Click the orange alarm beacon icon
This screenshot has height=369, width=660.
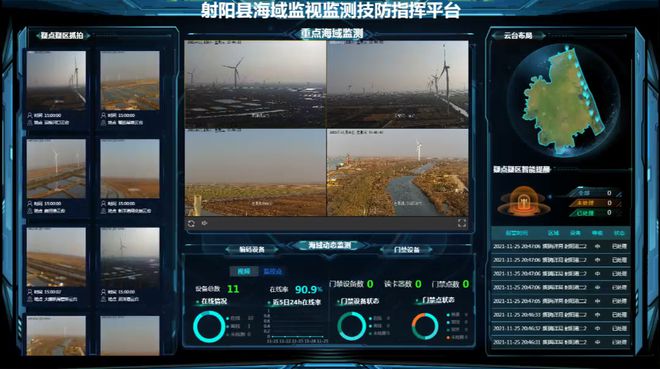tap(523, 201)
